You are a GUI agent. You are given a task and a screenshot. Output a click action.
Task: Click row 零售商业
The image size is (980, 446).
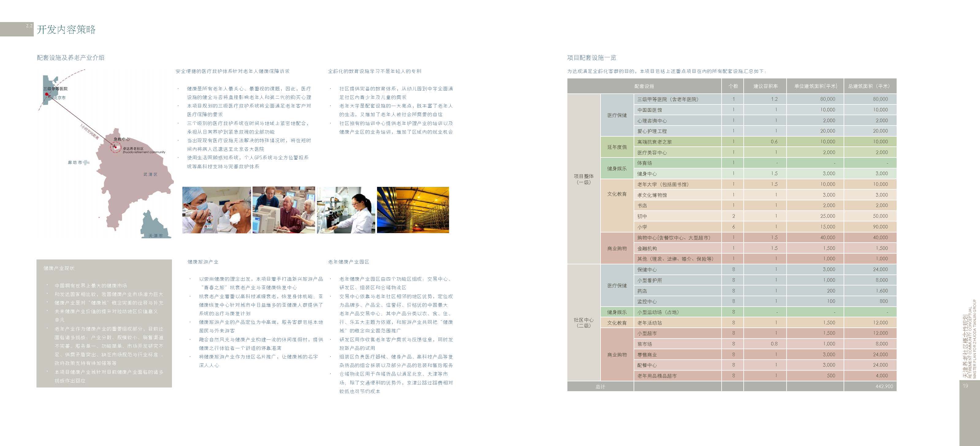pyautogui.click(x=765, y=355)
